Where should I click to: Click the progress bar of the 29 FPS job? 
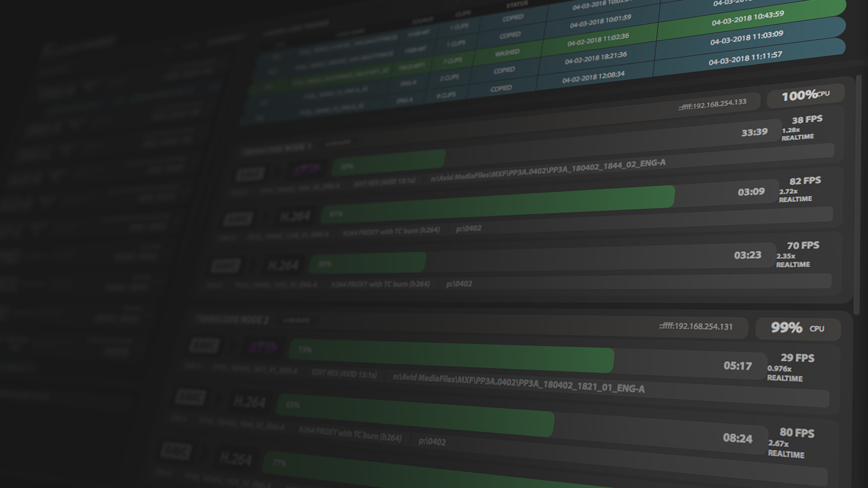528,359
